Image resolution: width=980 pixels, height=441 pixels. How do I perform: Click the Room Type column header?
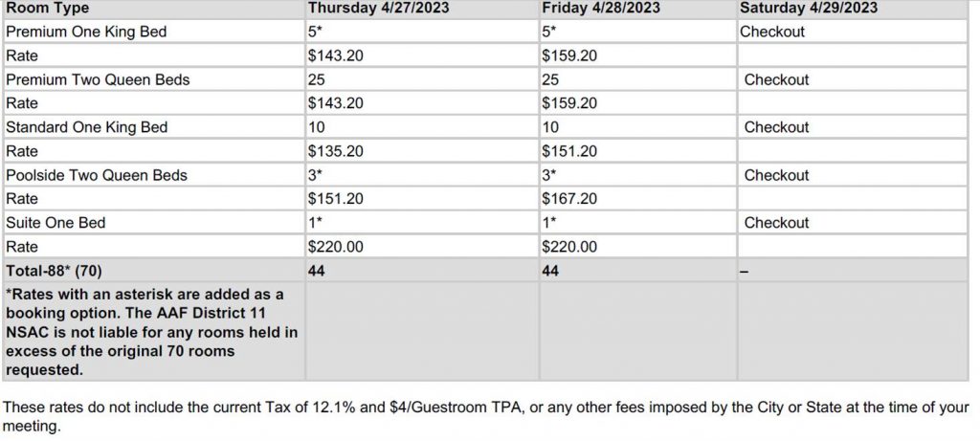coord(154,8)
